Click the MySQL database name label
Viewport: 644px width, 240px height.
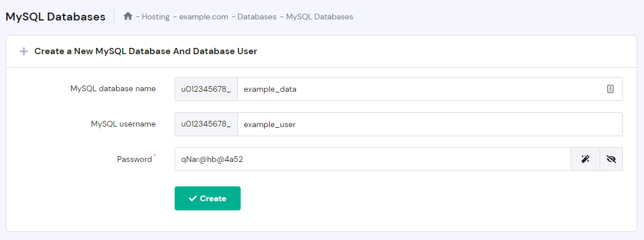coord(113,88)
